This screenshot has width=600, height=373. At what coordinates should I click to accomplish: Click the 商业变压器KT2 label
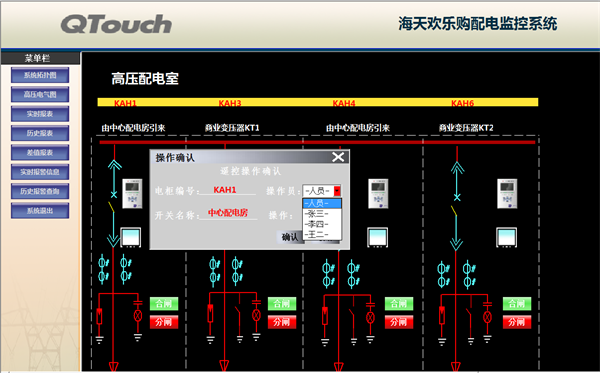[x=466, y=128]
